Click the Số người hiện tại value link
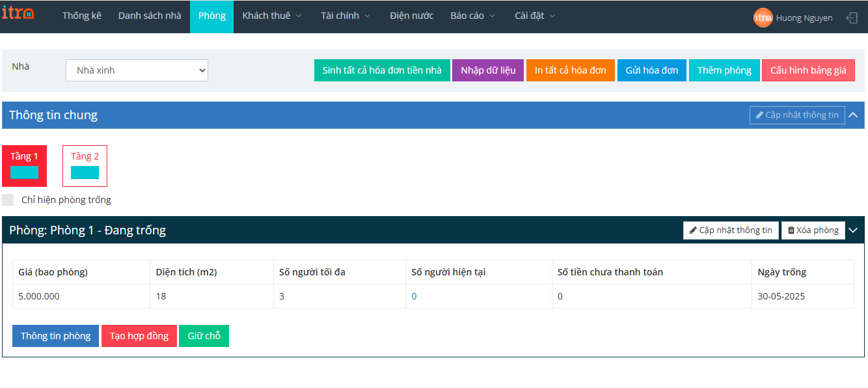Screen dimensions: 868x388 point(414,296)
